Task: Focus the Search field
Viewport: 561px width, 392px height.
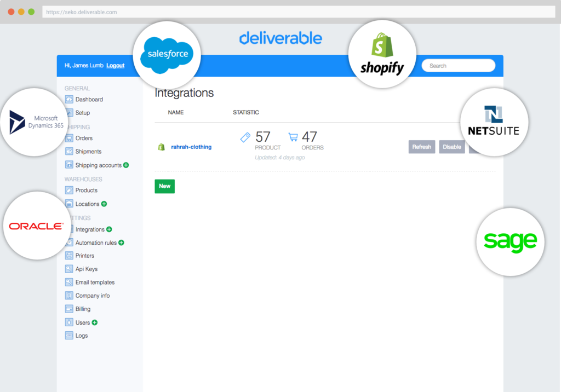Action: pyautogui.click(x=459, y=66)
